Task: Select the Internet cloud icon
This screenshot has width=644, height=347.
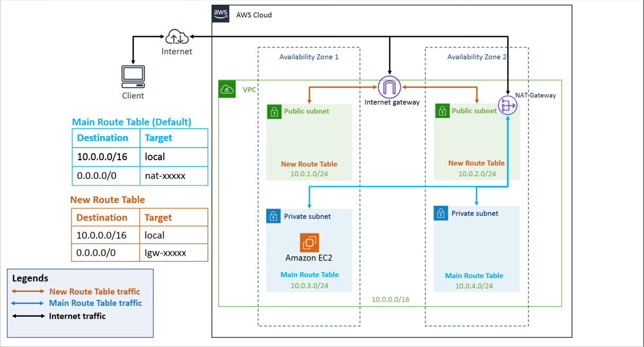Action: (x=177, y=37)
